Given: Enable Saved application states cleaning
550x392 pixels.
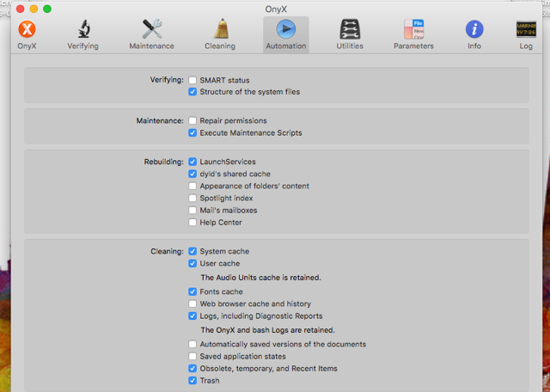Looking at the screenshot, I should coord(192,356).
